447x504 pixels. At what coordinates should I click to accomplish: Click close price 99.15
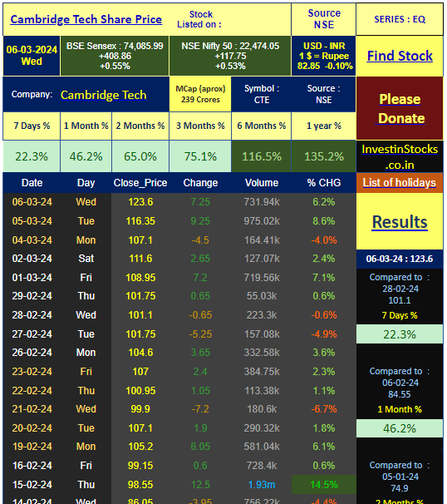pos(140,466)
